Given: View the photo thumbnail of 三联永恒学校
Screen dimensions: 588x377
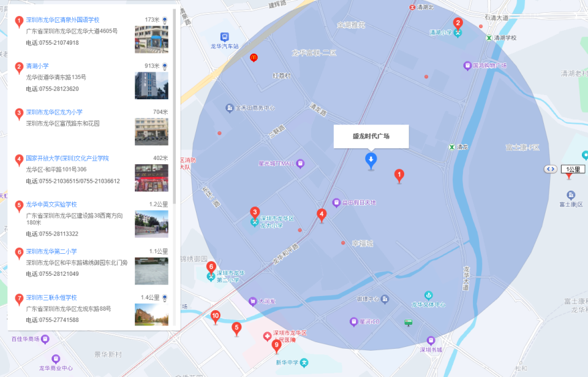Looking at the screenshot, I should [x=151, y=314].
